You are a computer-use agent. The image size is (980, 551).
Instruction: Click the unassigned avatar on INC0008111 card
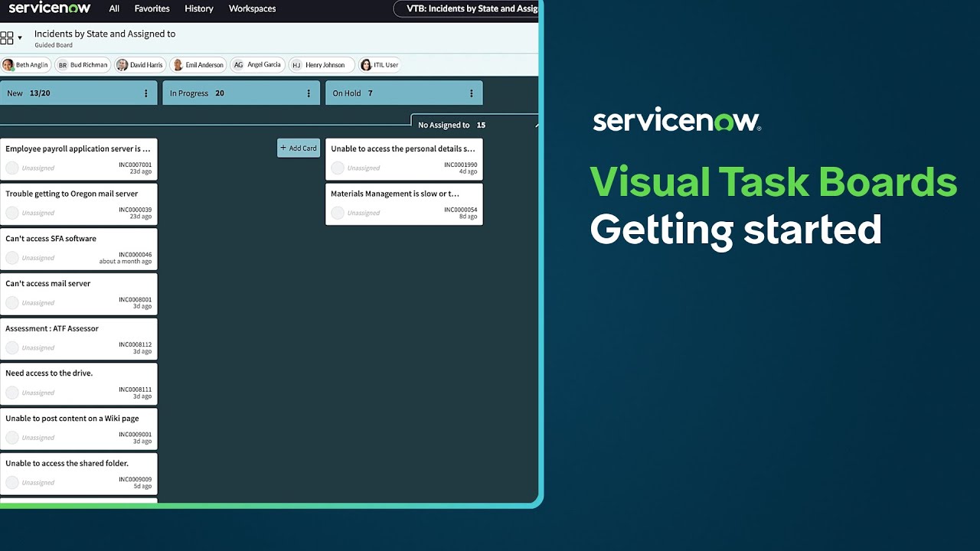[11, 393]
